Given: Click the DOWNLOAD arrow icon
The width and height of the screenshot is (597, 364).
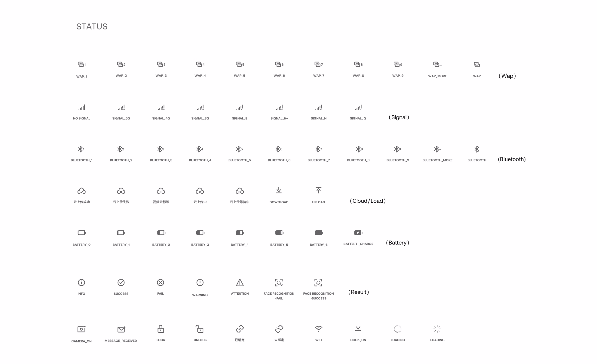Looking at the screenshot, I should 279,190.
